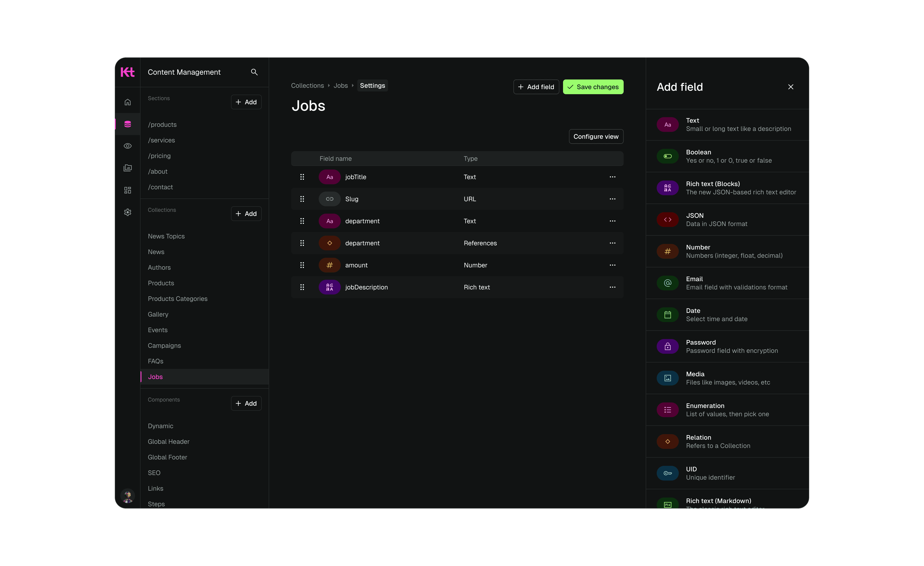Click the eye preview icon in left rail

(127, 146)
